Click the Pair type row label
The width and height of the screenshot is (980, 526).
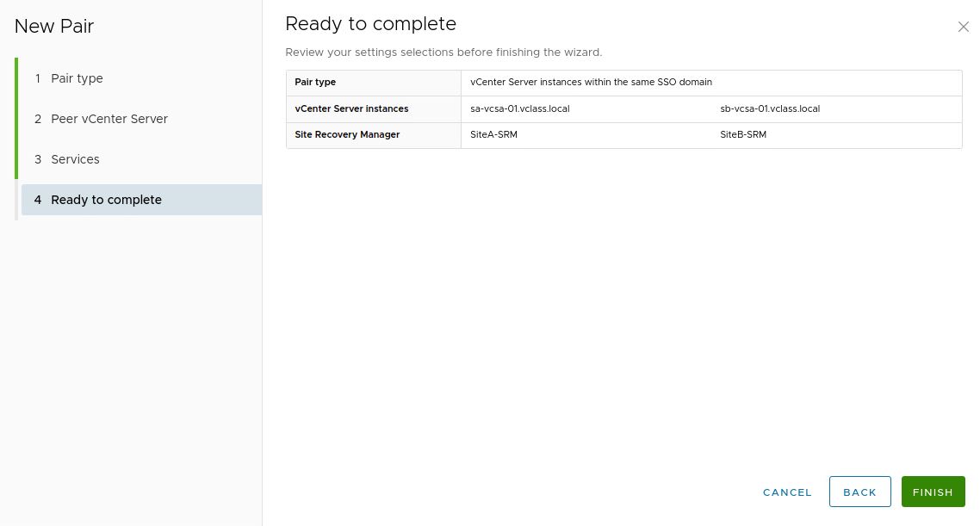click(x=315, y=82)
